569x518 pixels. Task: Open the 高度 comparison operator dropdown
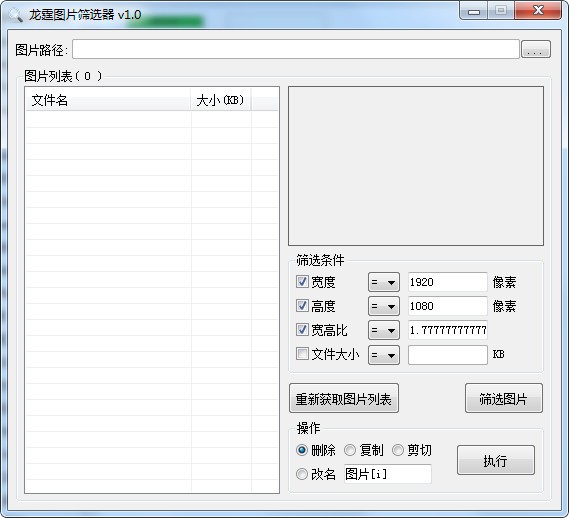click(x=384, y=306)
